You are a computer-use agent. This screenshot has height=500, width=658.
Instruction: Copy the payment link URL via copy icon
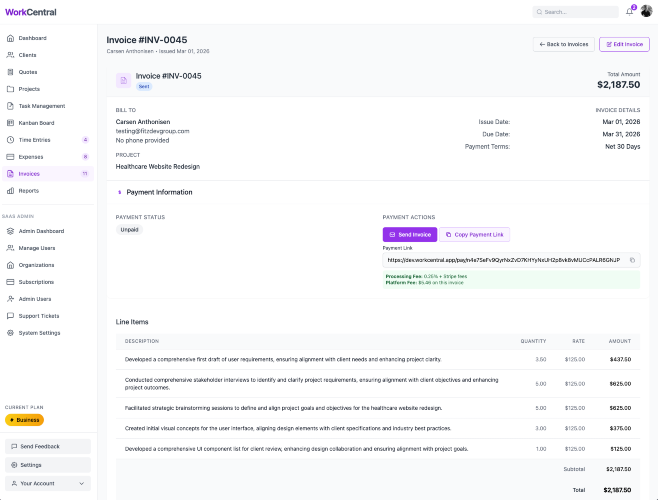click(632, 260)
